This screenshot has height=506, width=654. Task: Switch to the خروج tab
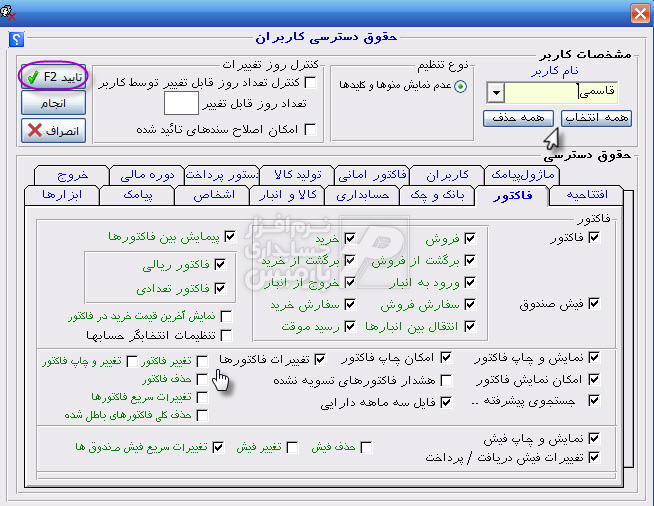point(72,175)
